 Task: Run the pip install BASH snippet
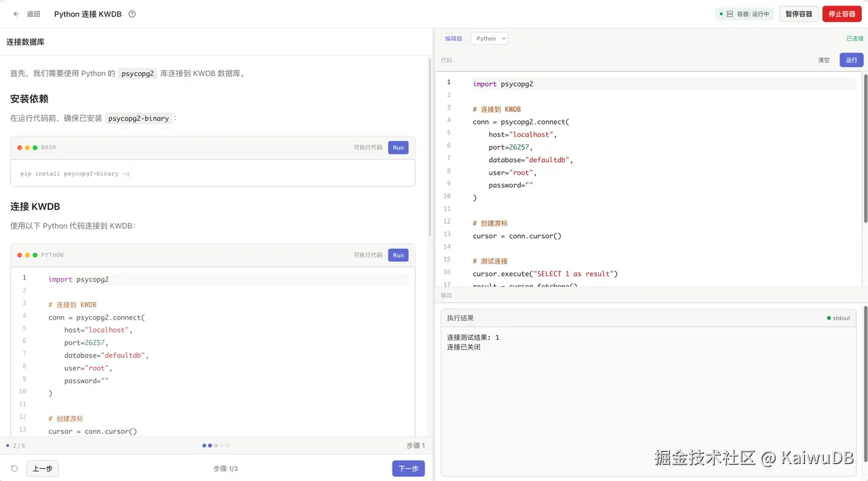pos(398,148)
